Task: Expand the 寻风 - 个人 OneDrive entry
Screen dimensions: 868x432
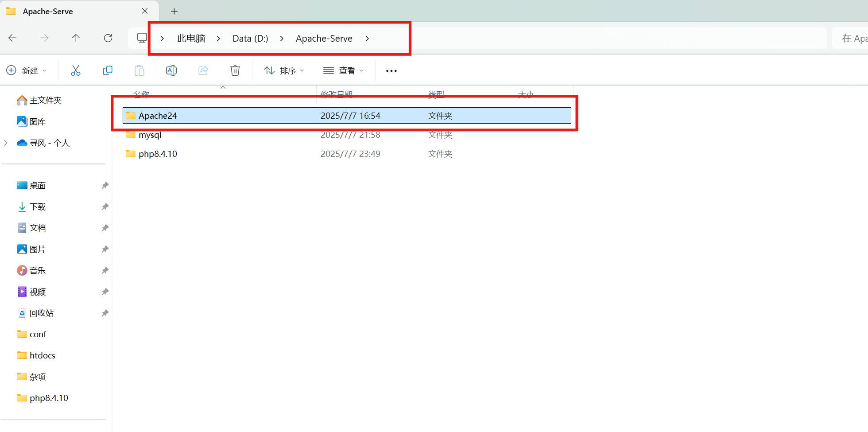Action: pos(6,143)
